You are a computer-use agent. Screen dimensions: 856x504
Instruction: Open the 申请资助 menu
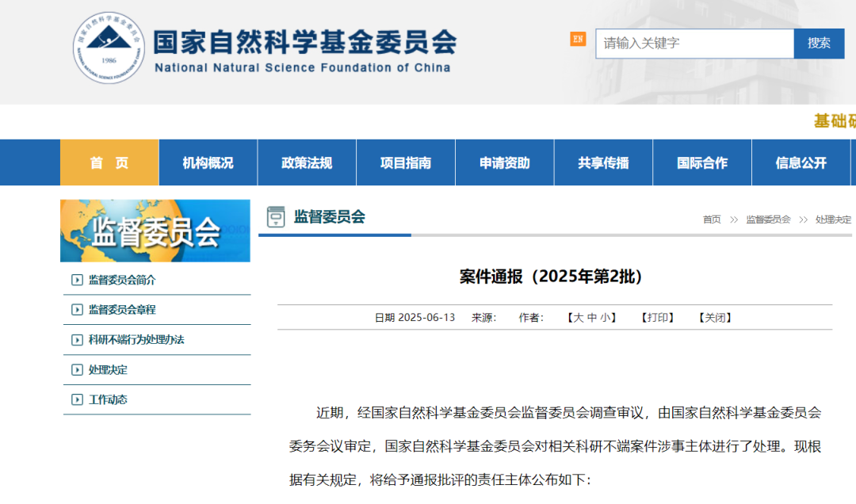point(504,162)
